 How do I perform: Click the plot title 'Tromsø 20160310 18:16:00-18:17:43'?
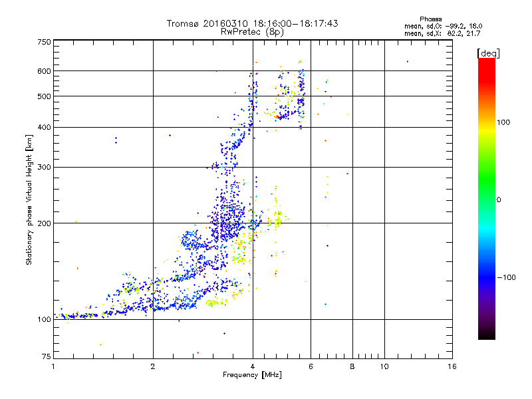[x=252, y=23]
